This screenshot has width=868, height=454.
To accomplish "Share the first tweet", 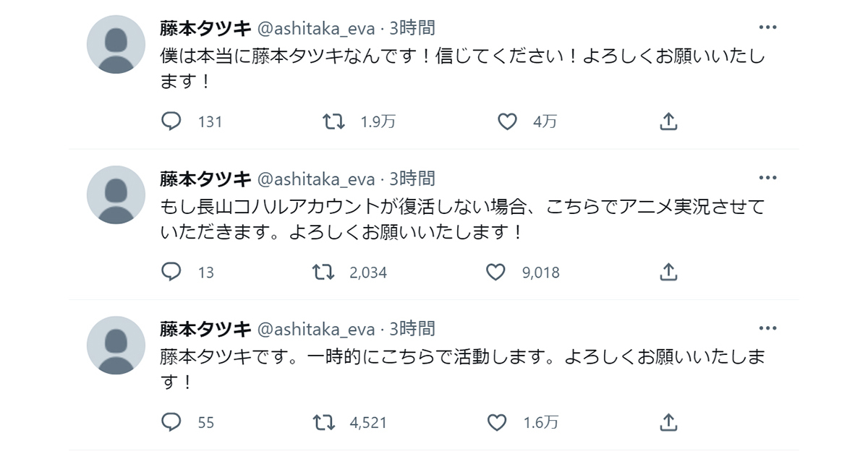I will (669, 121).
